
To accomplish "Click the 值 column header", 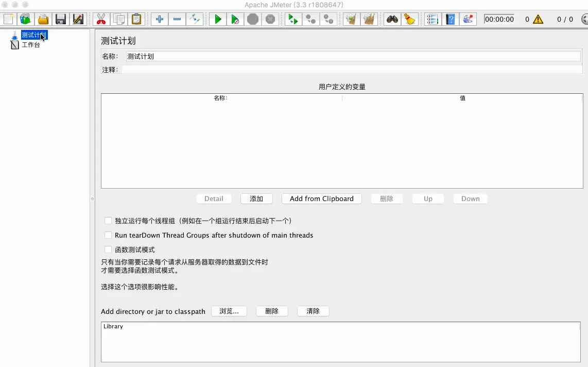I will pyautogui.click(x=462, y=98).
